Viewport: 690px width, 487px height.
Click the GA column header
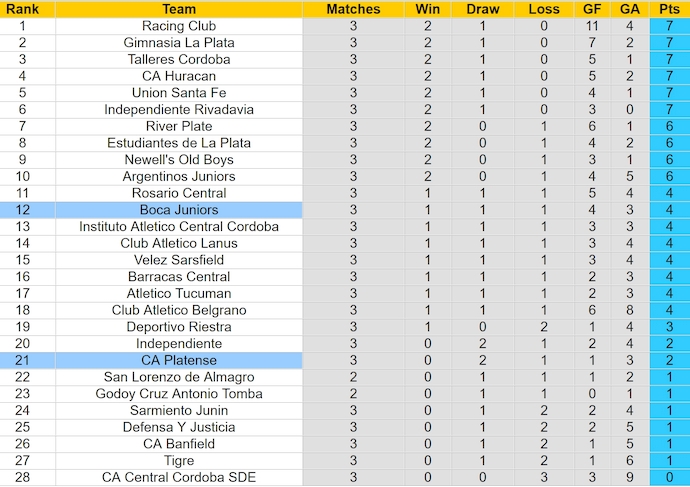tap(630, 9)
